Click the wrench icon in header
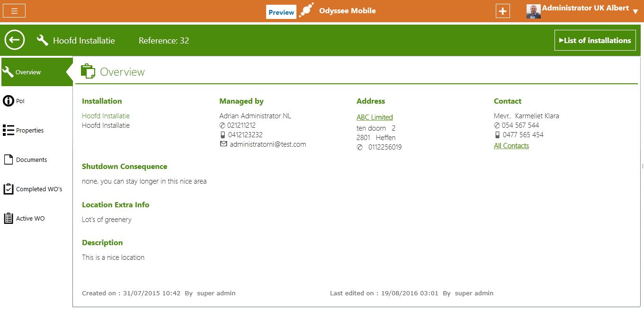Screen dimensions: 644x310 coord(43,40)
